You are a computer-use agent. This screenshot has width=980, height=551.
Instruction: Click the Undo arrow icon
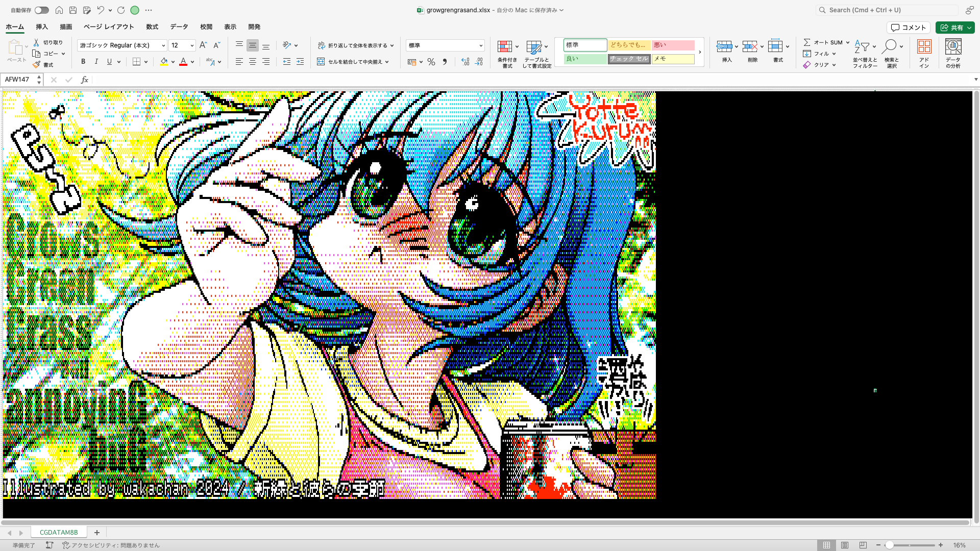tap(101, 10)
